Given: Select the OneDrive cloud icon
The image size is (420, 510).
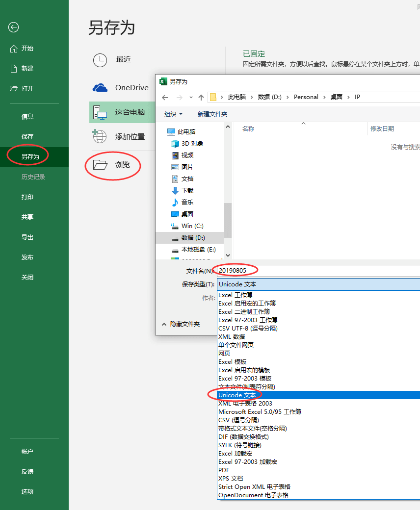Looking at the screenshot, I should click(x=100, y=88).
